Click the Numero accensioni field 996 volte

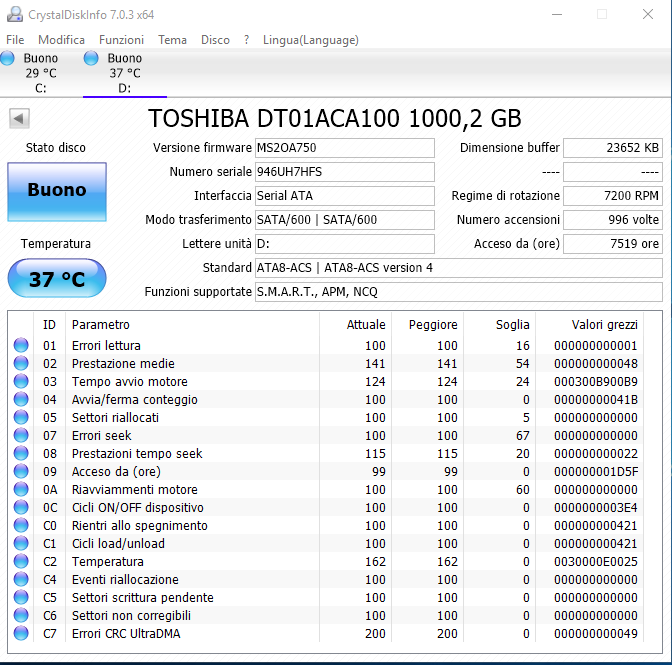(613, 220)
